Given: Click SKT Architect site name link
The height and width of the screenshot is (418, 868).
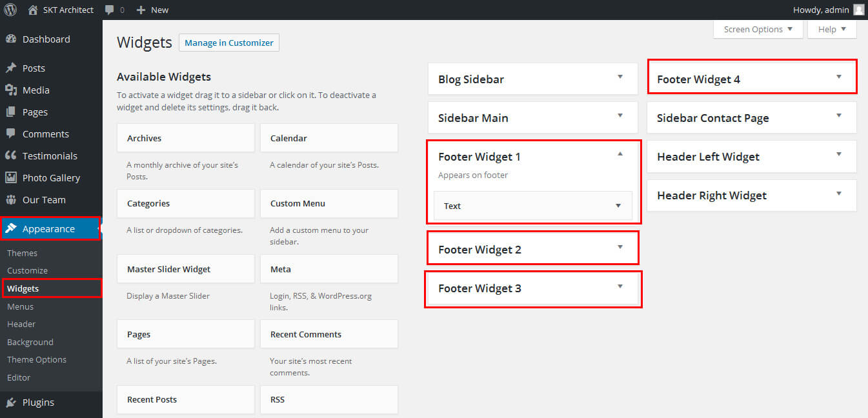Looking at the screenshot, I should coord(68,10).
